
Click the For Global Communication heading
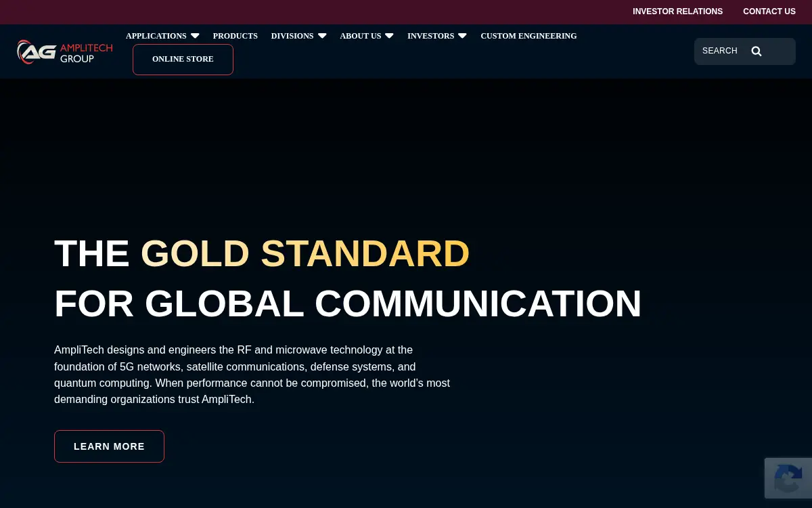[x=348, y=303]
